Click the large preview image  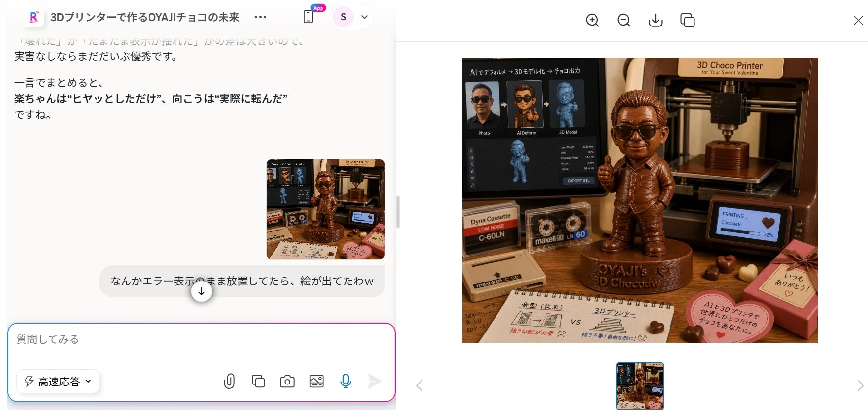(640, 200)
